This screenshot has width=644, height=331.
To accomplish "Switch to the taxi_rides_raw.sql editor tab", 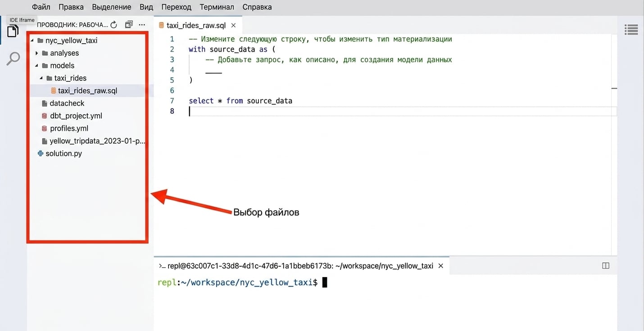I will [x=198, y=25].
